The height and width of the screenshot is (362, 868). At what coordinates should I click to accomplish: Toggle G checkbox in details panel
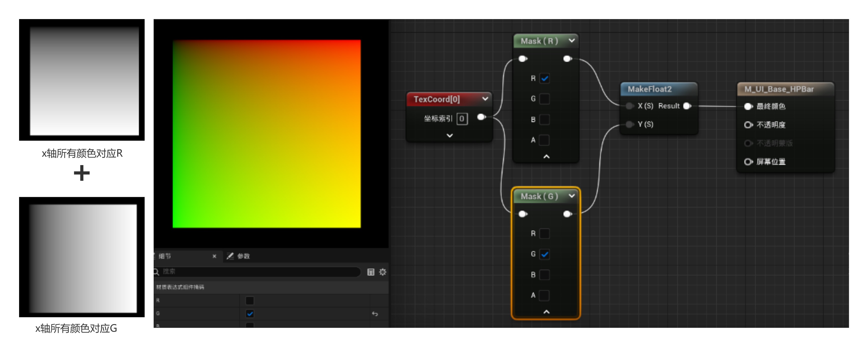250,314
